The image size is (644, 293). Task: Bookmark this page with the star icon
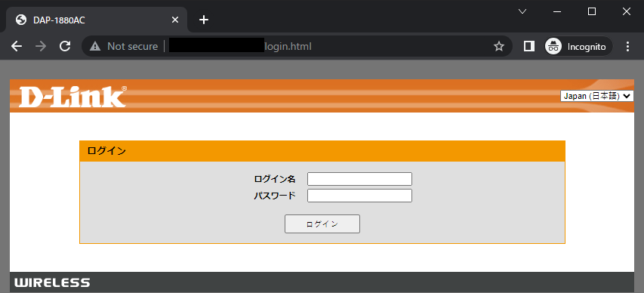tap(498, 46)
